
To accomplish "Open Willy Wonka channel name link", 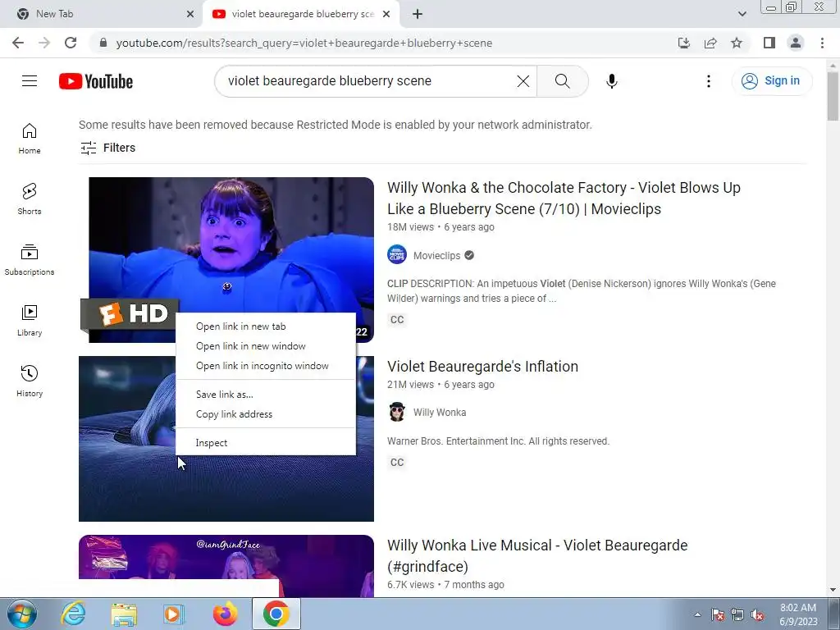I will [x=440, y=413].
